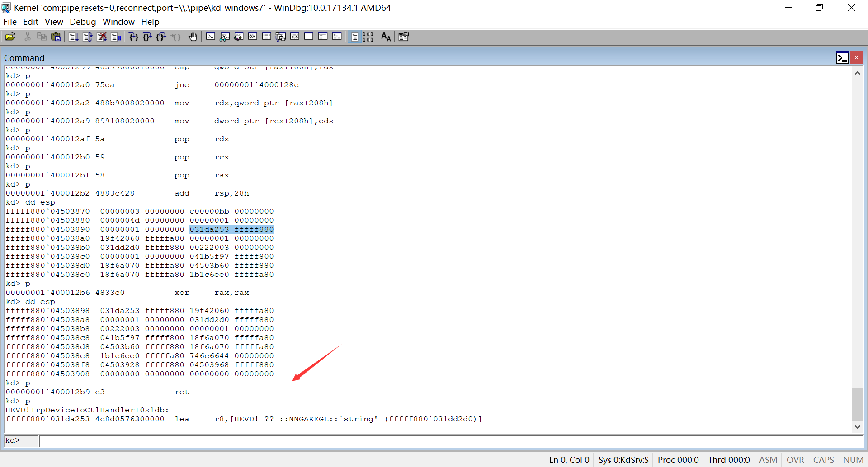Open source file with folder icon

pos(10,37)
